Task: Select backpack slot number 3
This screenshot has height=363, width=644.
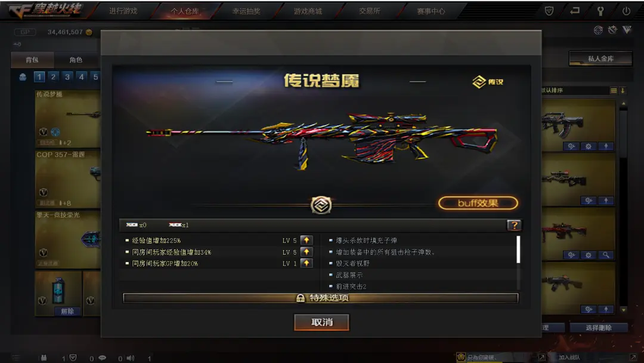Action: tap(67, 76)
